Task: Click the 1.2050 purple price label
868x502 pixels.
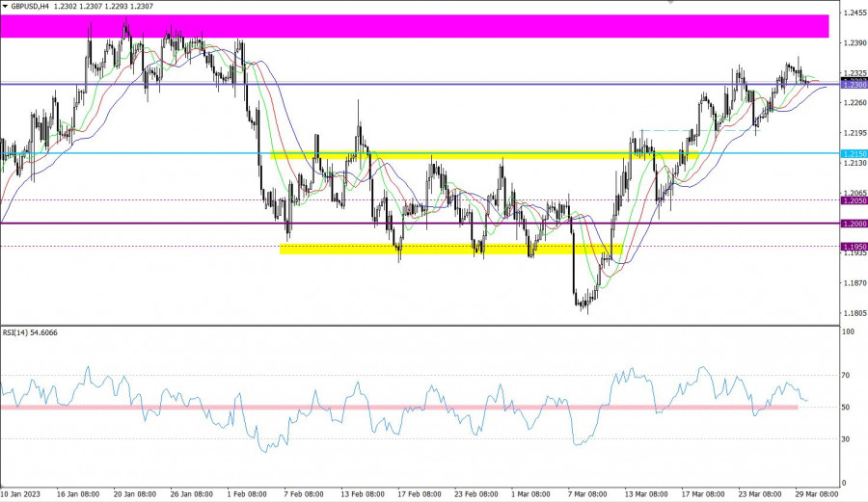Action: pos(854,200)
